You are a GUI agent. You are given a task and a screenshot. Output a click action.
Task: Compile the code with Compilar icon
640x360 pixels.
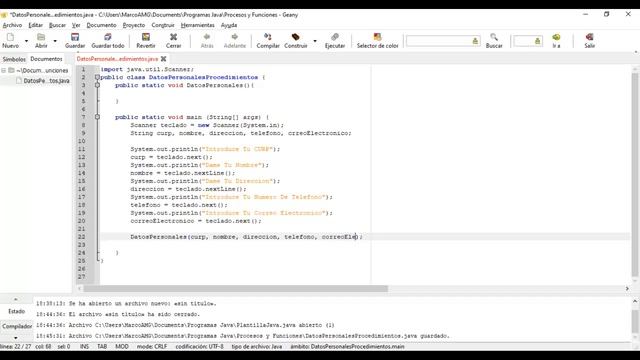coord(268,38)
